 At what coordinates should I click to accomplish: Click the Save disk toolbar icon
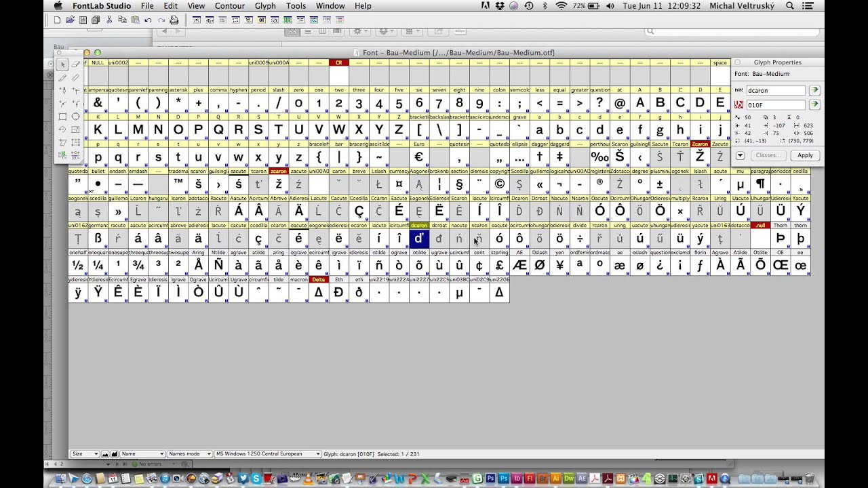pyautogui.click(x=83, y=20)
